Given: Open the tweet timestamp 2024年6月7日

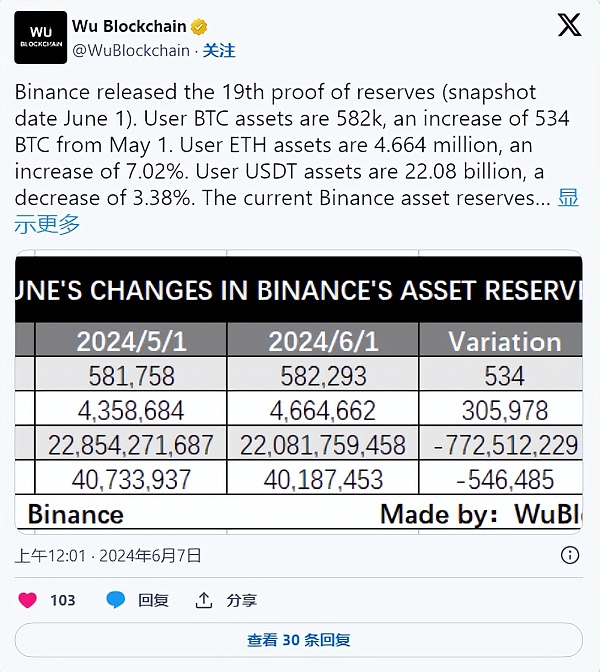Looking at the screenshot, I should 109,554.
